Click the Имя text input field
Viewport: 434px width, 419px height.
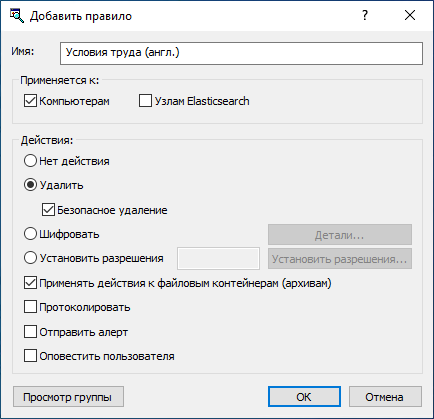[x=241, y=53]
